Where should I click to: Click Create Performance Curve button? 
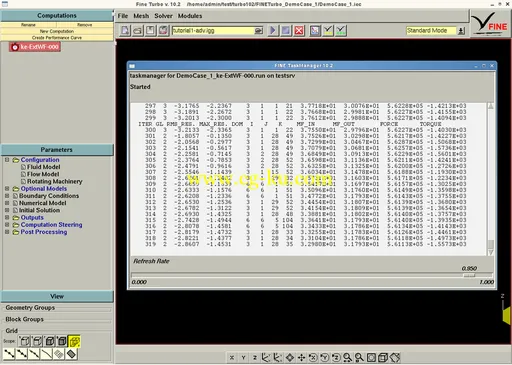[x=57, y=38]
